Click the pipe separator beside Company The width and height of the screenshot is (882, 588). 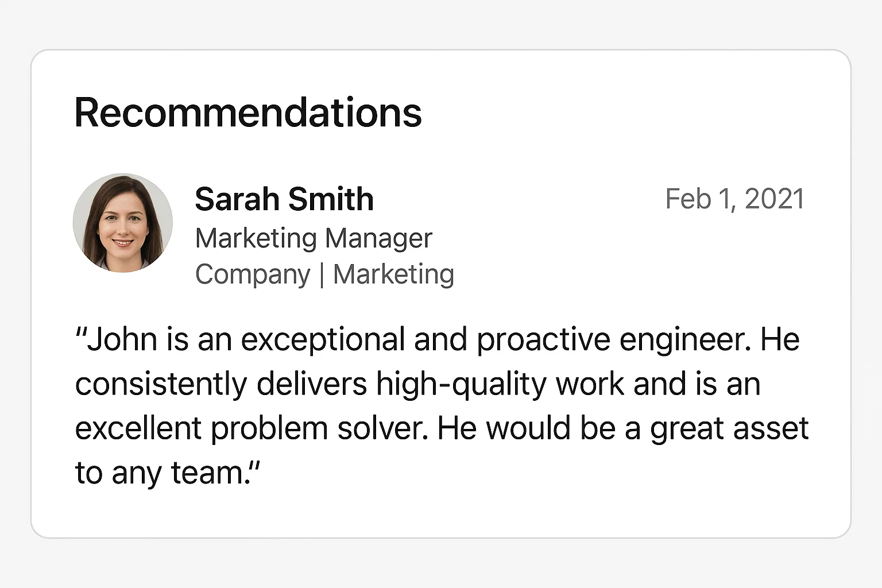tap(322, 274)
